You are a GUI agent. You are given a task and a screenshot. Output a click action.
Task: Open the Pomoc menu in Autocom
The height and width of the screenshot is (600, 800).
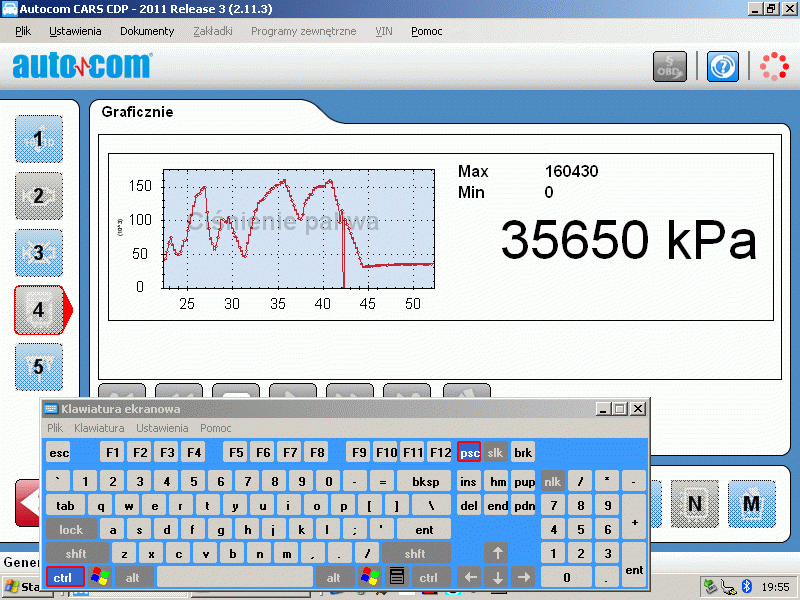click(x=427, y=31)
